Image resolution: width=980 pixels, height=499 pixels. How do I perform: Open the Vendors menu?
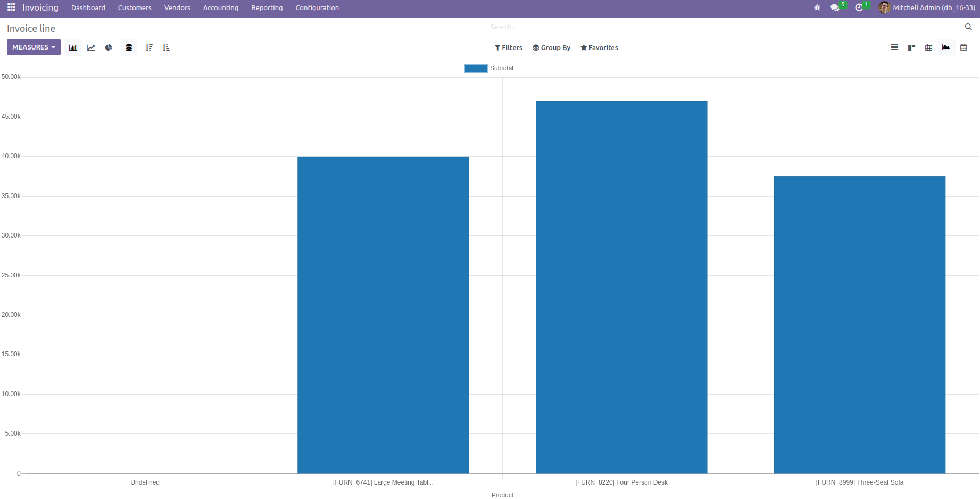coord(177,7)
